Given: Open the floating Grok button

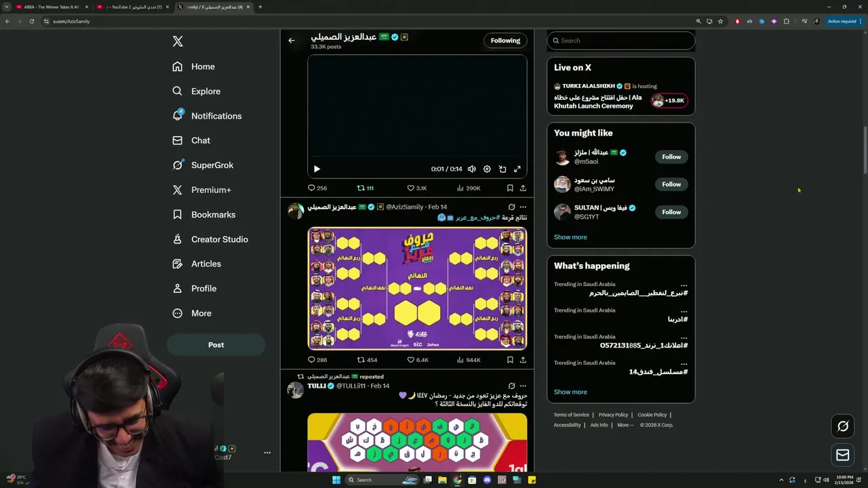Looking at the screenshot, I should (843, 426).
